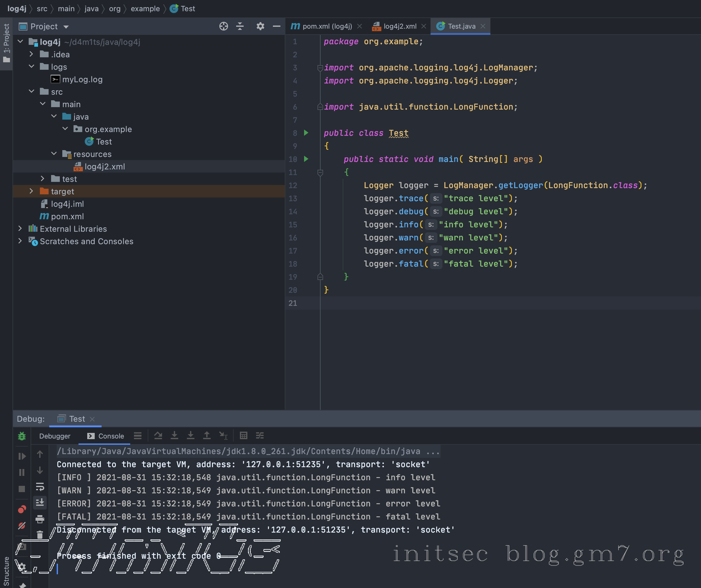Toggle Scroll to End in console
The width and height of the screenshot is (701, 588).
tap(40, 503)
